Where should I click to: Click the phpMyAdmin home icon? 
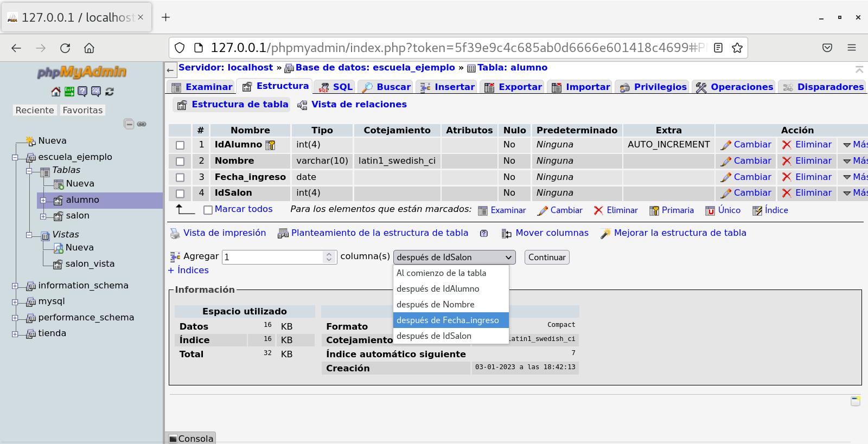pos(55,92)
